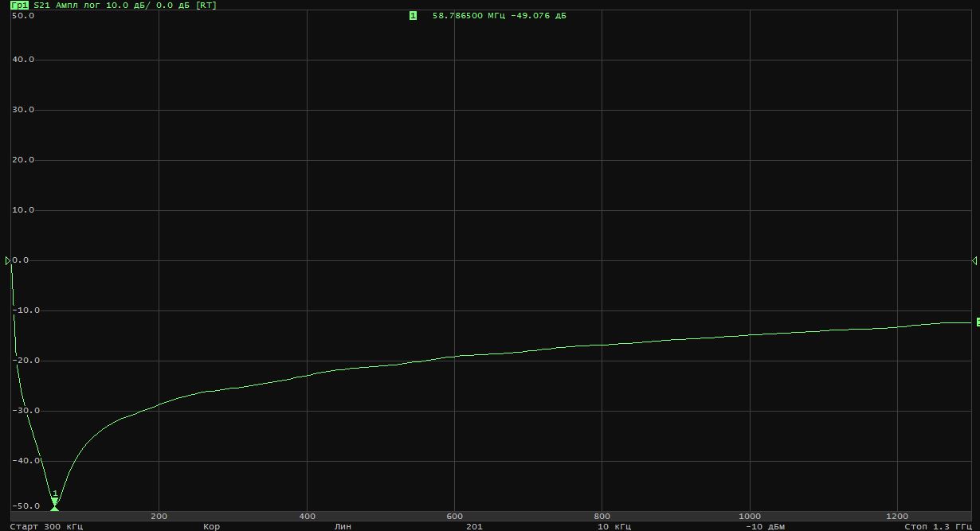980x531 pixels.
Task: Click the 30.0 Y-axis label
Action: 23,110
